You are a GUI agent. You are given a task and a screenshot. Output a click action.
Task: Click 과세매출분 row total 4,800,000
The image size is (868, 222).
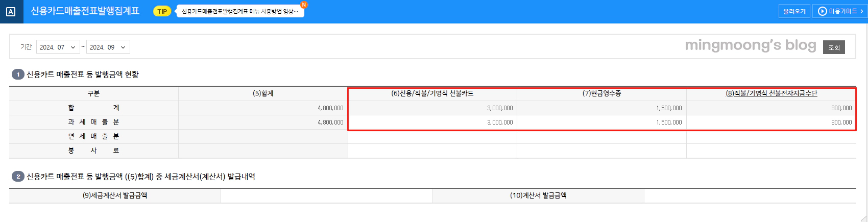click(x=263, y=122)
